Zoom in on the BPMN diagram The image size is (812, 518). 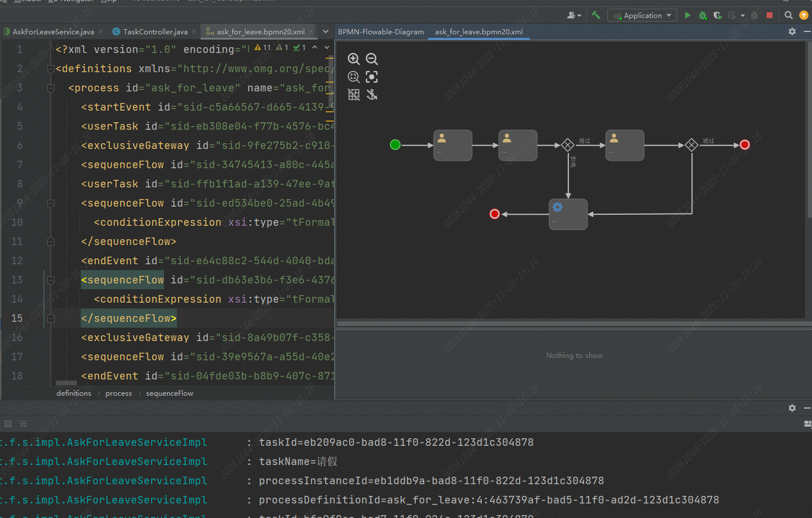pos(353,59)
